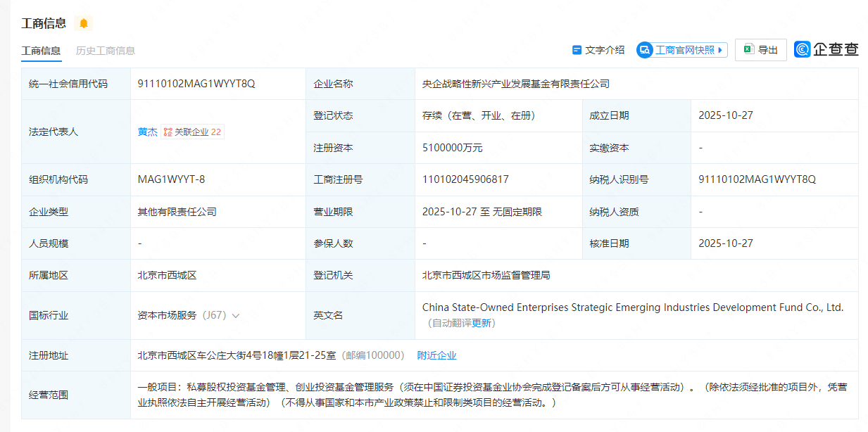The width and height of the screenshot is (868, 432).
Task: Click the company name 央企战略性新兴产业发展基金有限责任公司
Action: 515,84
